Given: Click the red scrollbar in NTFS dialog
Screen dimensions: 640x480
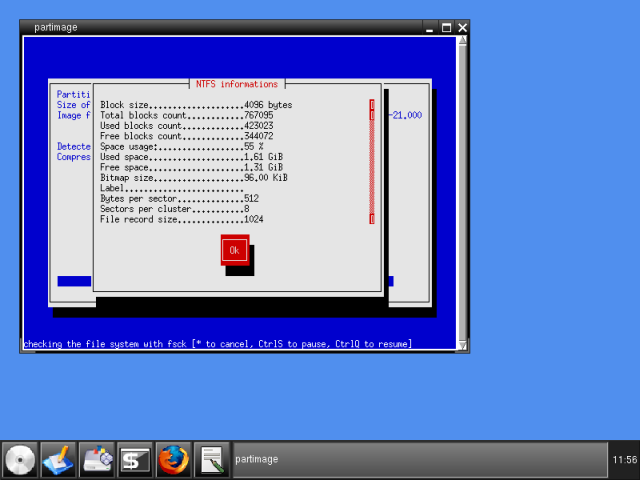Looking at the screenshot, I should point(372,162).
